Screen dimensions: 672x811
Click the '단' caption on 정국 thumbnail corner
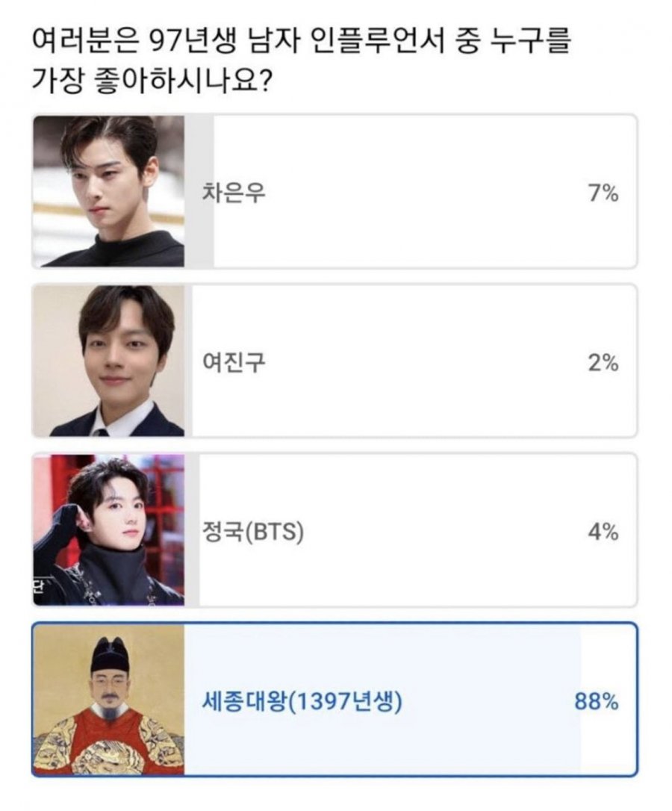click(40, 587)
